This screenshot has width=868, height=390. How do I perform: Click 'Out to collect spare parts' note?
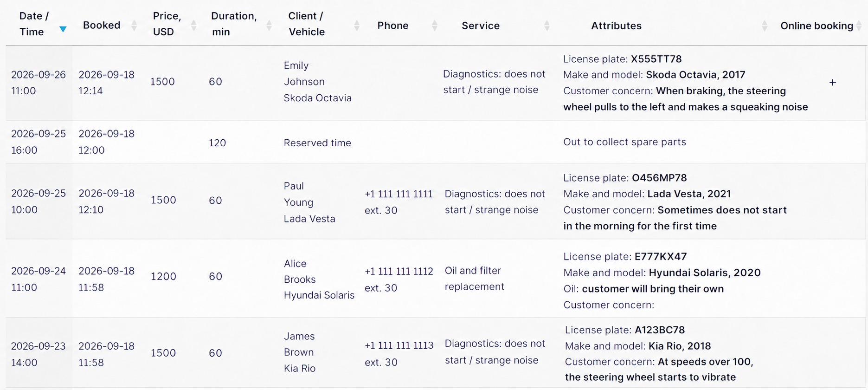[x=624, y=142]
